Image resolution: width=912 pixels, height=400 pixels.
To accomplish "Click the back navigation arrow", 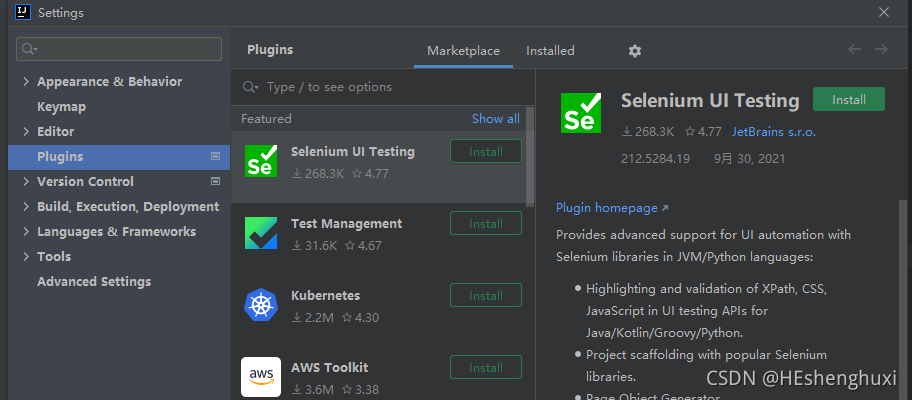I will 854,49.
